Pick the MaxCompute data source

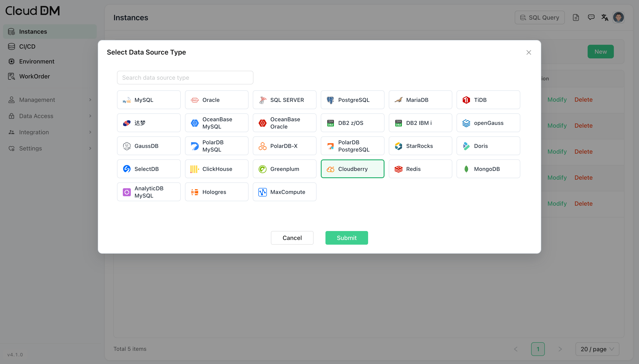coord(285,192)
